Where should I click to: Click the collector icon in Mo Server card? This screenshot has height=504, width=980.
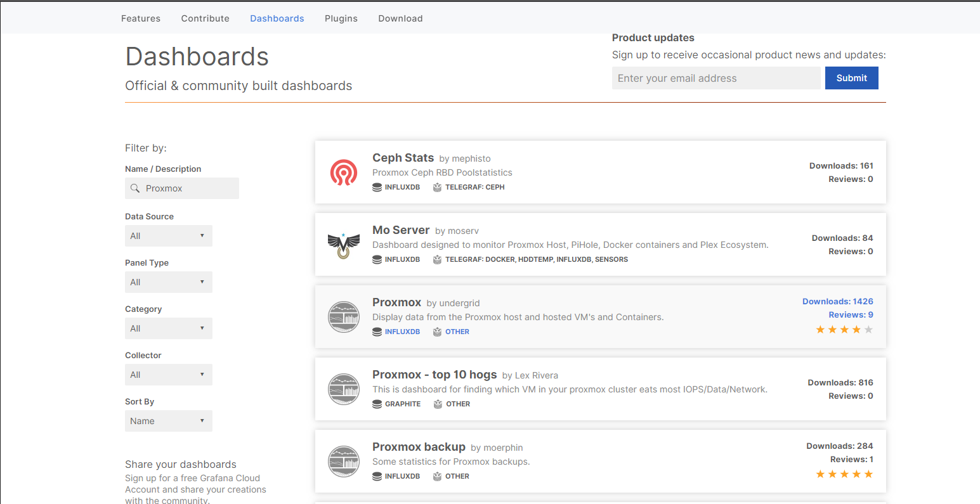point(437,259)
